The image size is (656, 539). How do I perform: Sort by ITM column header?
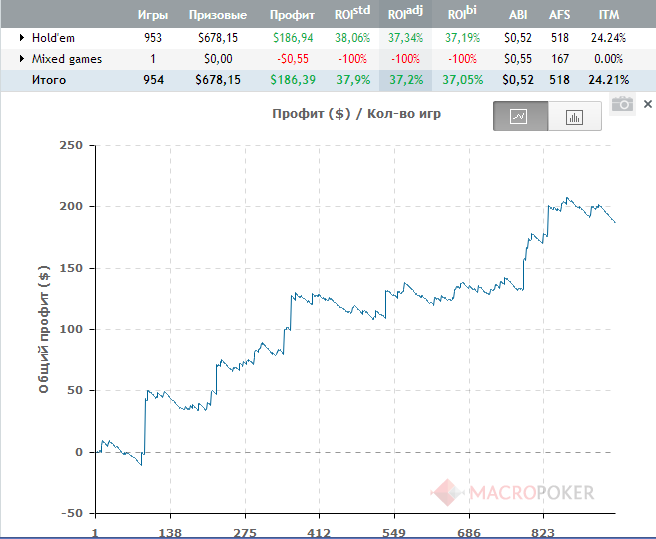point(609,15)
